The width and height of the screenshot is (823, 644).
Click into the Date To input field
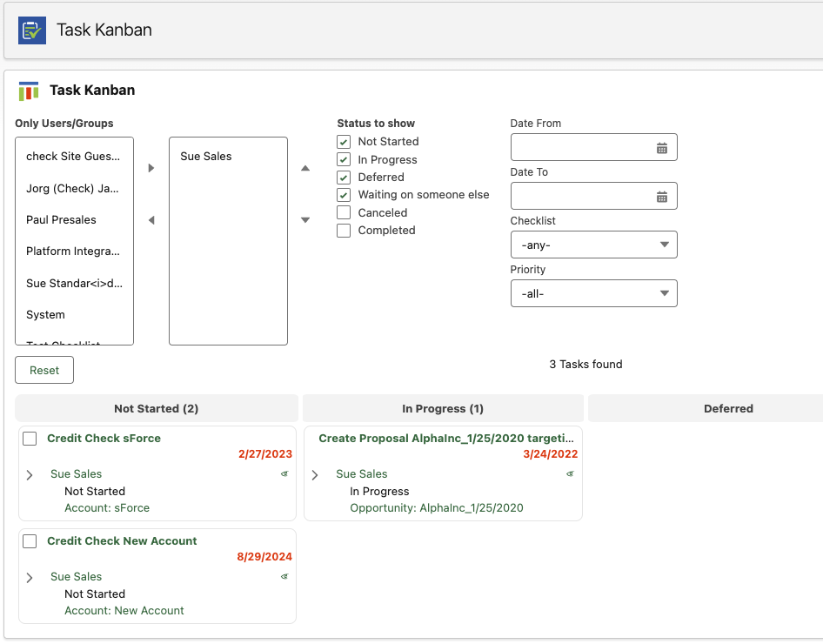click(x=593, y=196)
